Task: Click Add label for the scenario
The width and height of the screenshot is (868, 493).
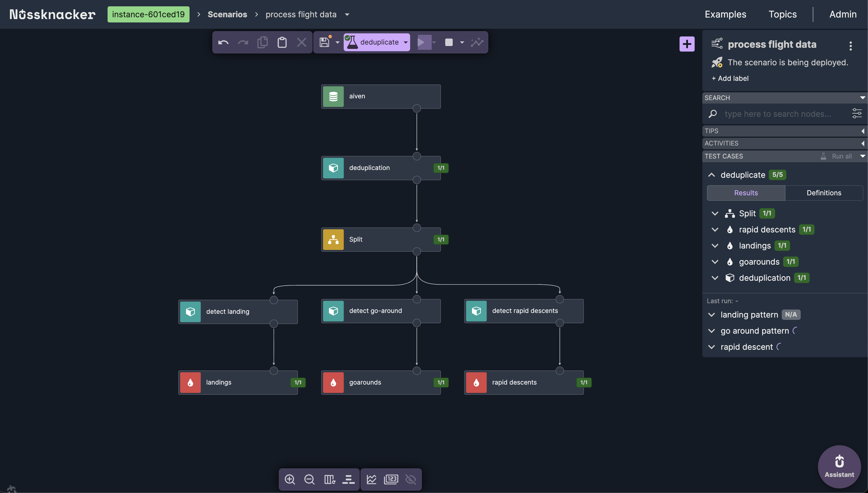Action: pyautogui.click(x=730, y=78)
